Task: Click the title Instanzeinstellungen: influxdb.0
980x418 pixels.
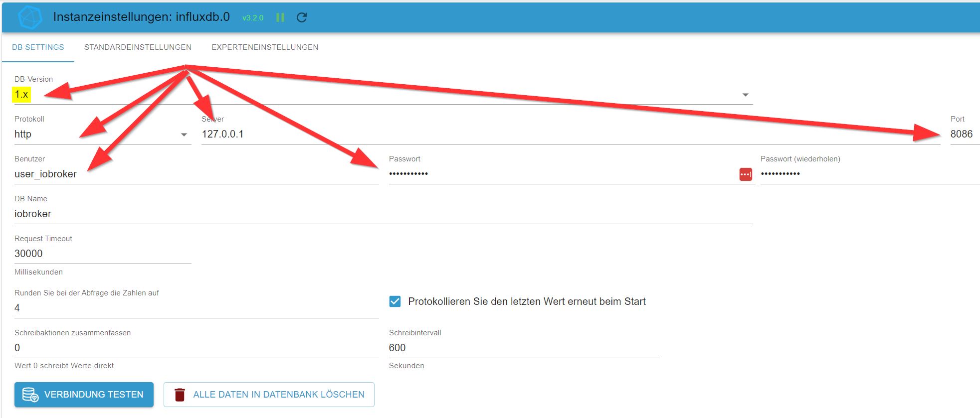Action: [142, 17]
